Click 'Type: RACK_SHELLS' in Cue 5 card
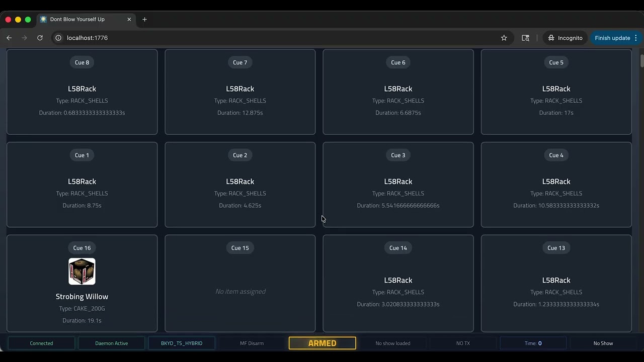The height and width of the screenshot is (362, 644). click(x=556, y=101)
